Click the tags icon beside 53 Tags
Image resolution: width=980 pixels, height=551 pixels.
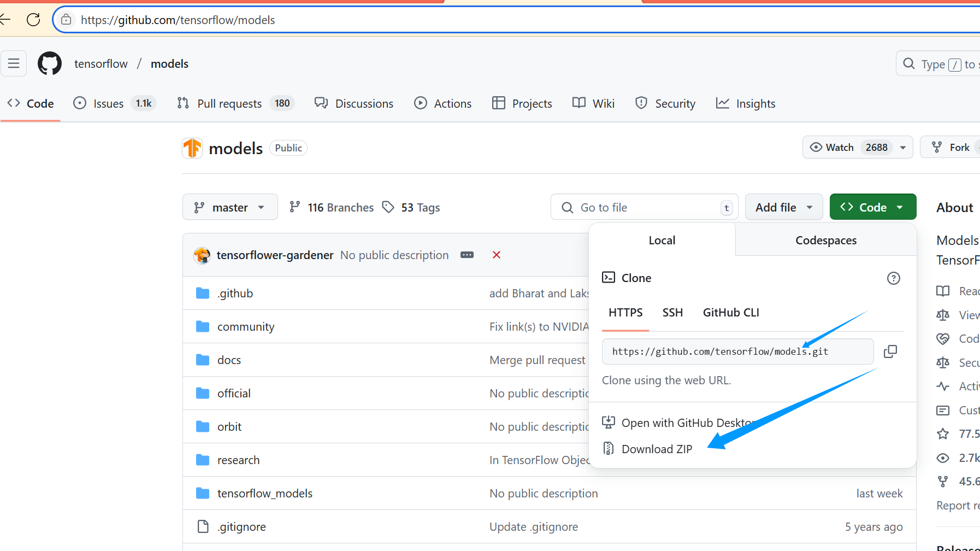click(x=388, y=207)
